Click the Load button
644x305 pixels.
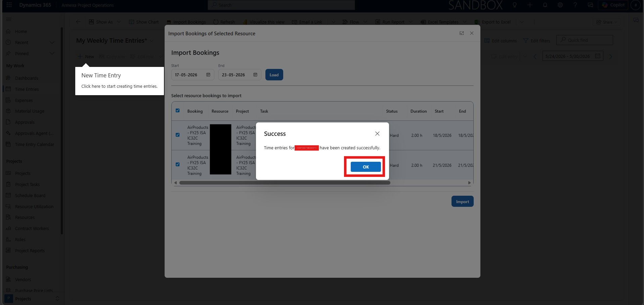pyautogui.click(x=274, y=75)
